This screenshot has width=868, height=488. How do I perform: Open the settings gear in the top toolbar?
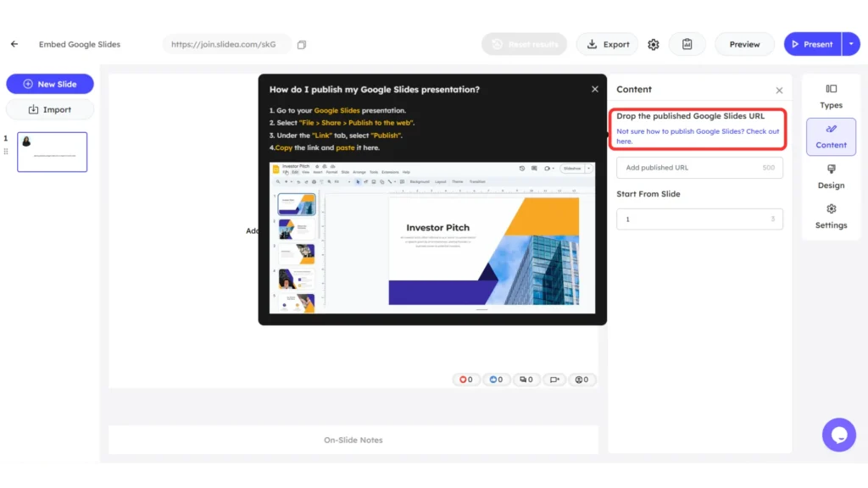(653, 43)
